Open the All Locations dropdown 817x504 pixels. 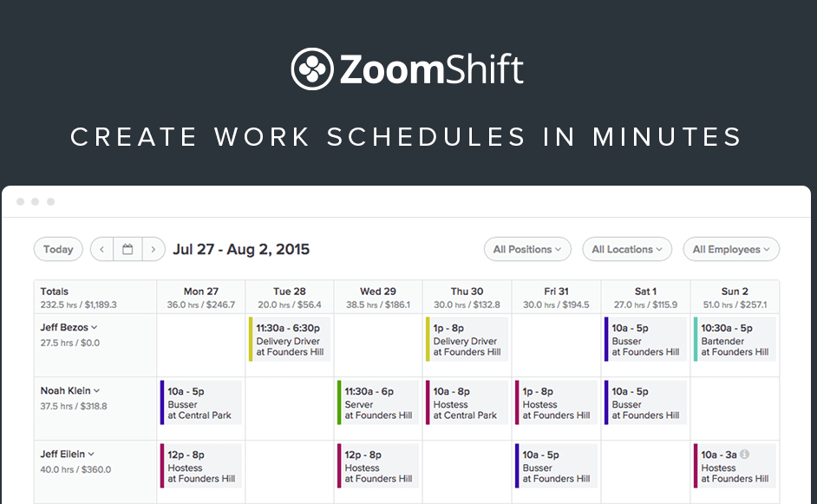tap(627, 249)
